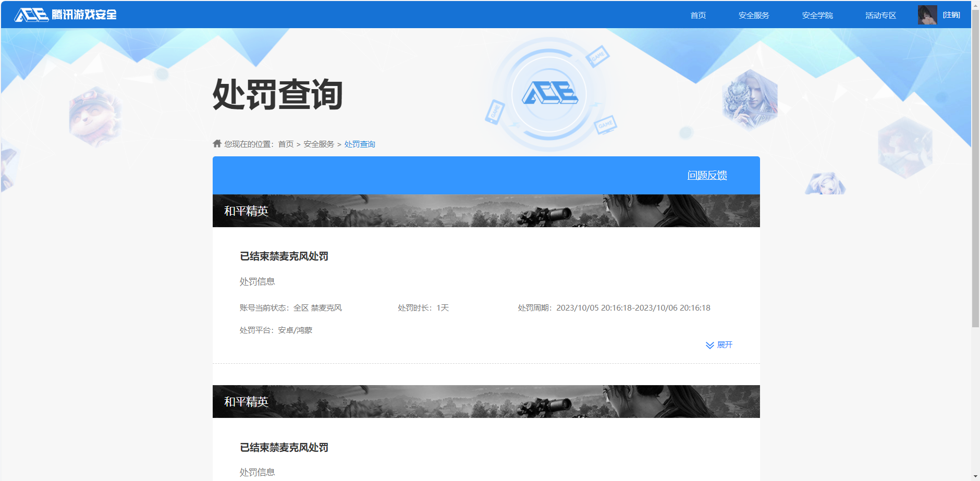The height and width of the screenshot is (481, 980).
Task: Open 安全服务 in the top navigation
Action: 754,15
